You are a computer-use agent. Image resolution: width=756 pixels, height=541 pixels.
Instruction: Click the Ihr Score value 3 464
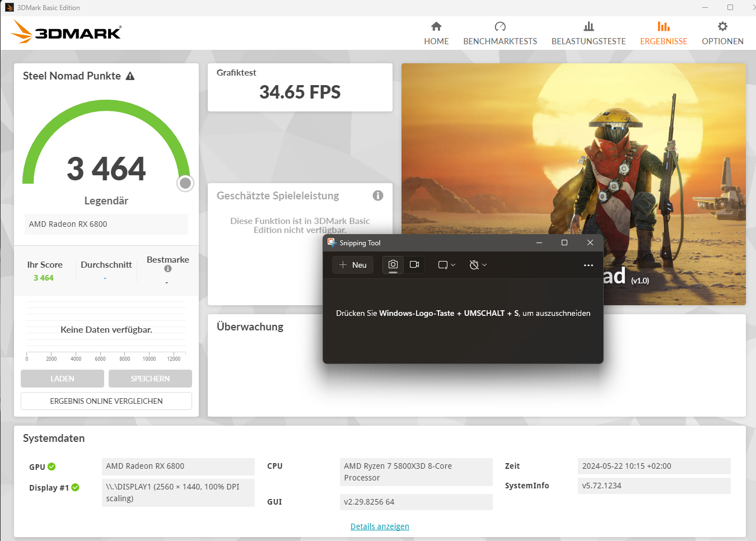(44, 278)
